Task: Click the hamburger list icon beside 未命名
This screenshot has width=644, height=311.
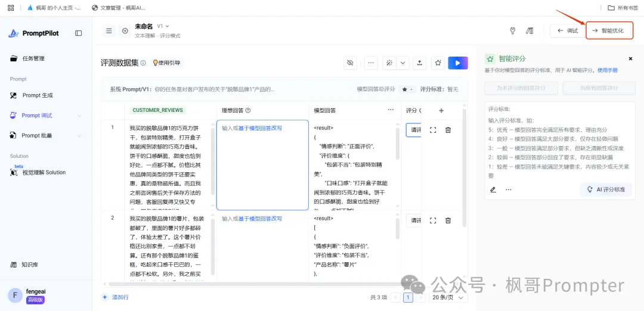Action: tap(109, 31)
